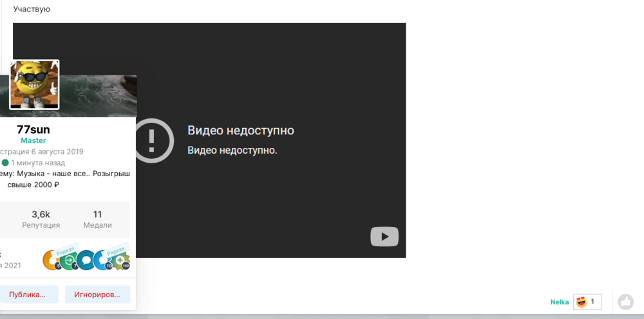The image size is (644, 319).
Task: Click the thumbs-up like button
Action: 625,302
